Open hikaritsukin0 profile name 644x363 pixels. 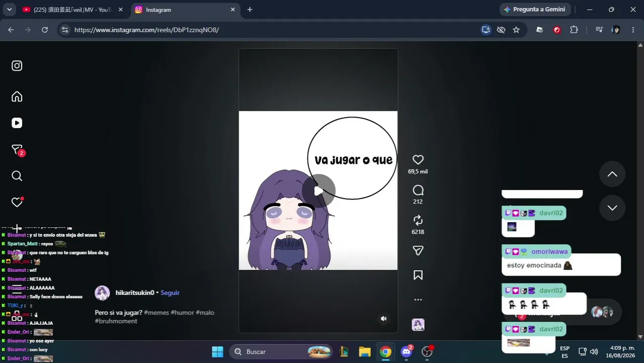tap(135, 292)
